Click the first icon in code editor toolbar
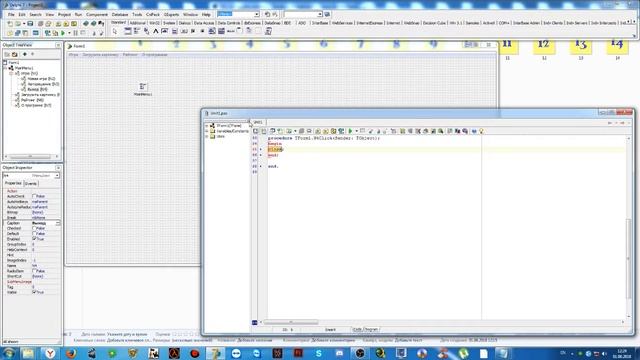 click(x=256, y=131)
